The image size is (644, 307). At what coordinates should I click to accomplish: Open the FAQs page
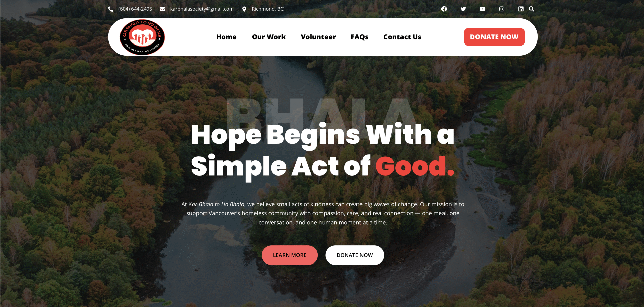pyautogui.click(x=359, y=37)
